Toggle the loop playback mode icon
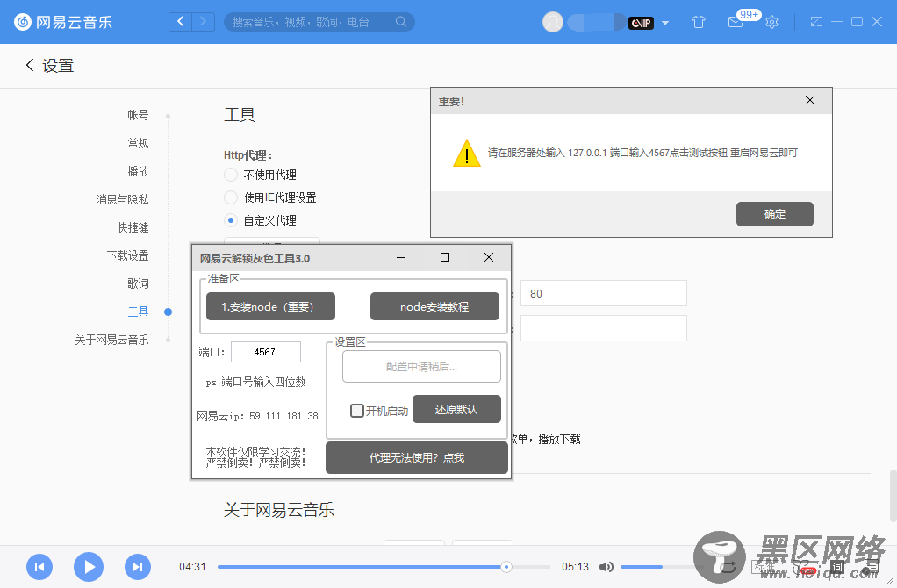Screen dimensions: 897x588 728,567
